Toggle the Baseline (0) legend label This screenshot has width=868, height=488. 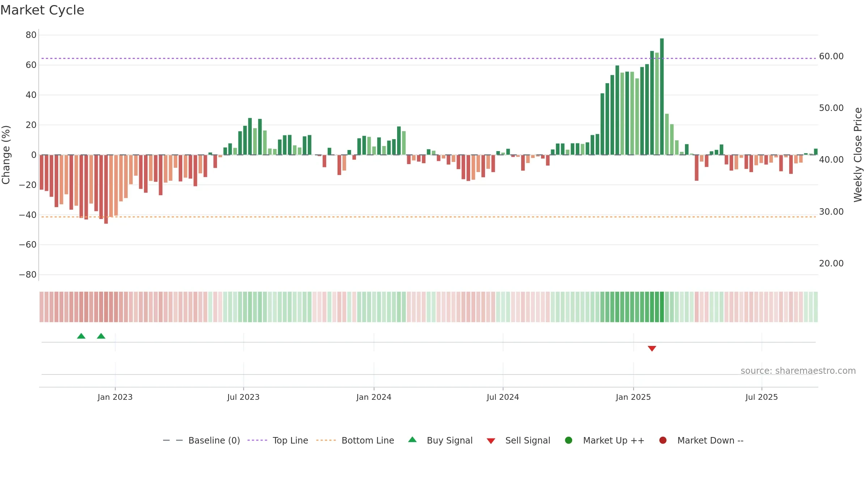pos(214,440)
